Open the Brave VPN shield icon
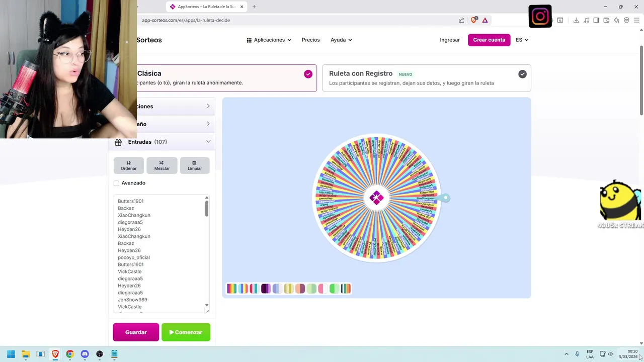The height and width of the screenshot is (362, 644). (626, 20)
